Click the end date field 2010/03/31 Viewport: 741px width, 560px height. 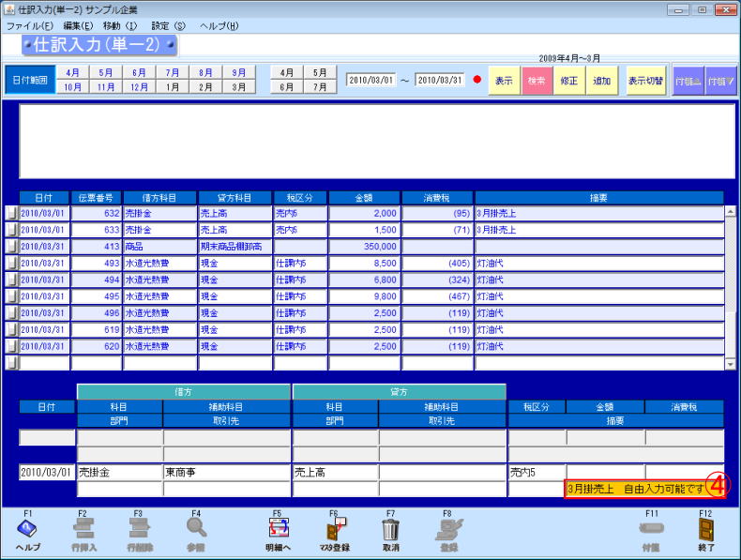coord(440,80)
